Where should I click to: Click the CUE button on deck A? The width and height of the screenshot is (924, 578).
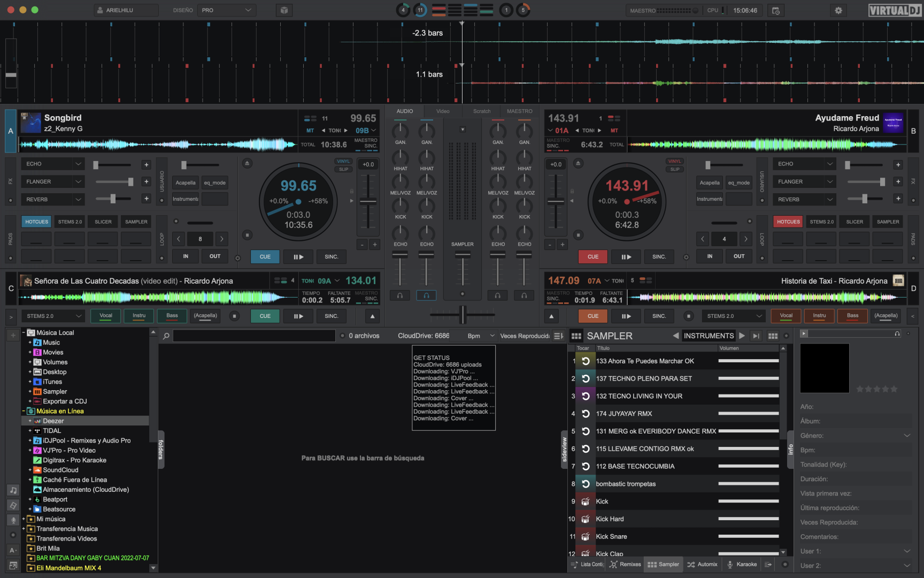pyautogui.click(x=265, y=257)
